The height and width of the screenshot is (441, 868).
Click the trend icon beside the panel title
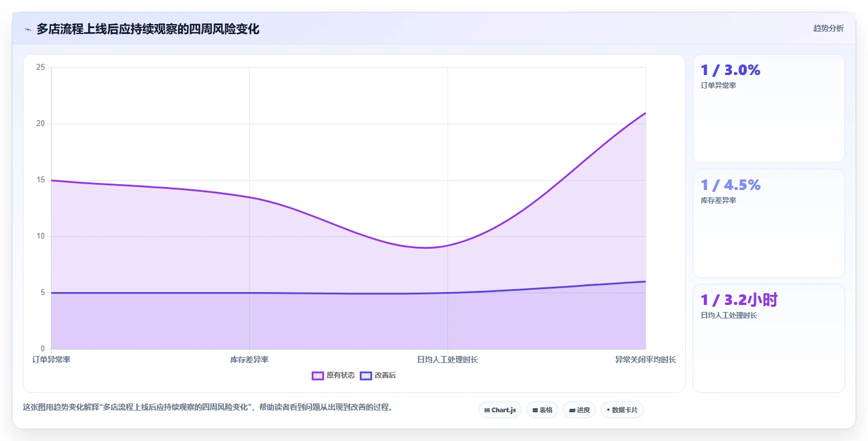click(28, 29)
